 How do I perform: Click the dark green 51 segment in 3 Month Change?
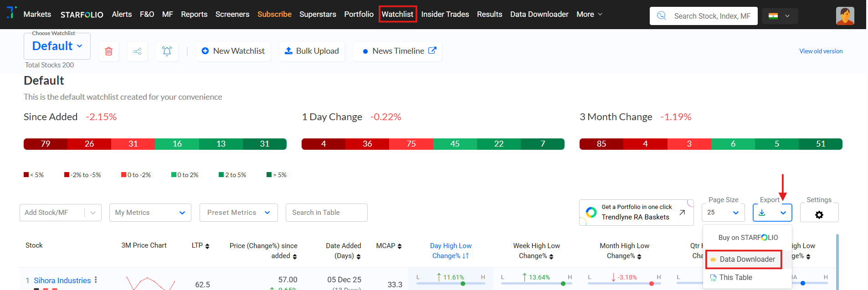click(x=821, y=144)
